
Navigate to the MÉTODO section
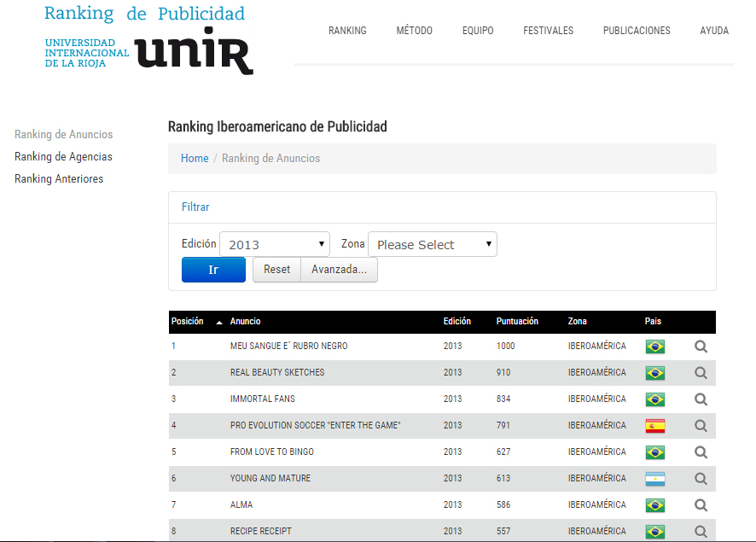pos(414,31)
